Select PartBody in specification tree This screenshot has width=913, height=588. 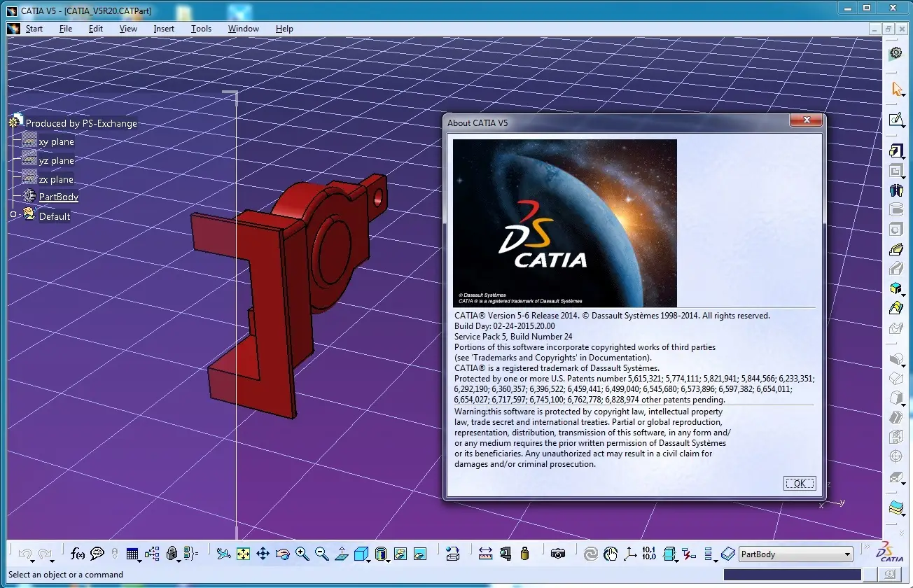pyautogui.click(x=59, y=197)
